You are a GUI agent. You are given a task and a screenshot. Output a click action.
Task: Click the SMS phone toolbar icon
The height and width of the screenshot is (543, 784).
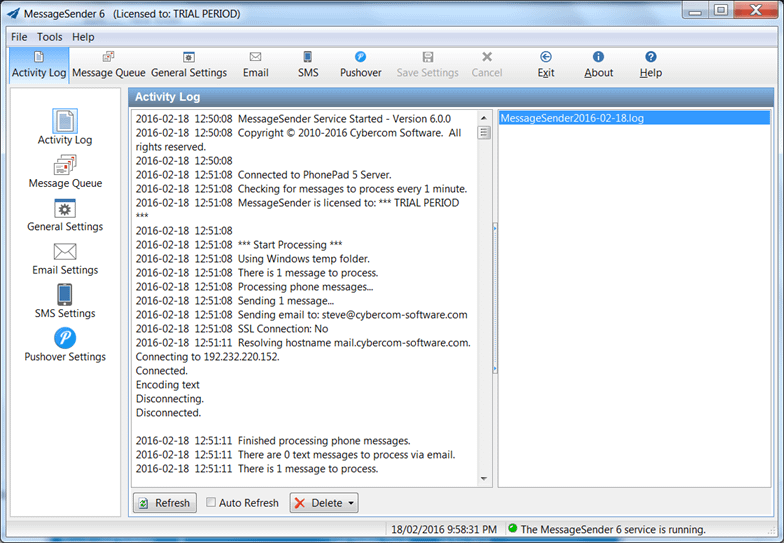tap(308, 57)
